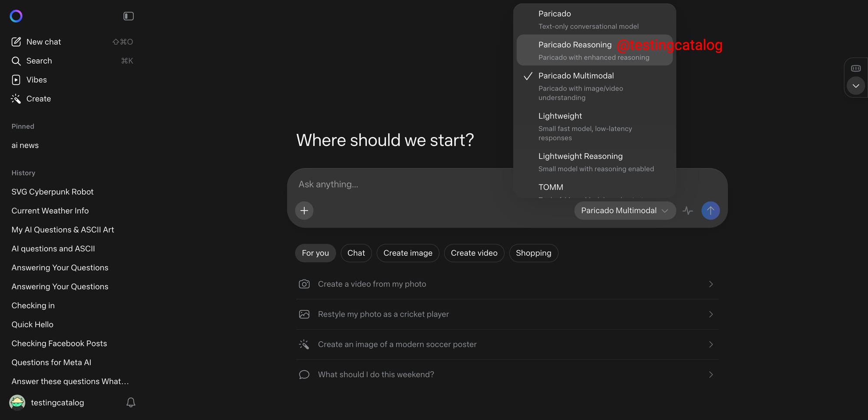Start voice mode waveform icon

click(x=688, y=211)
